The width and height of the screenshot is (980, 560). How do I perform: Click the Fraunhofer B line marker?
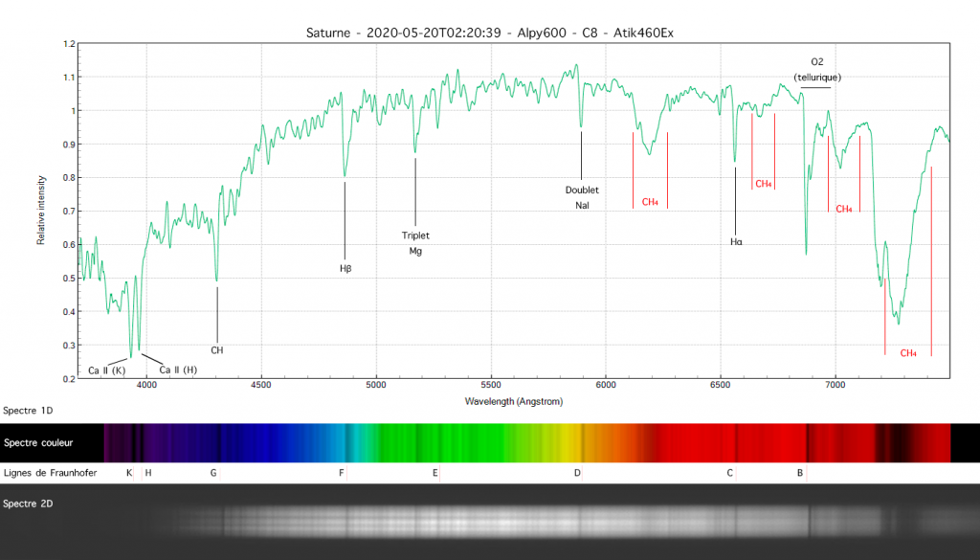click(799, 472)
